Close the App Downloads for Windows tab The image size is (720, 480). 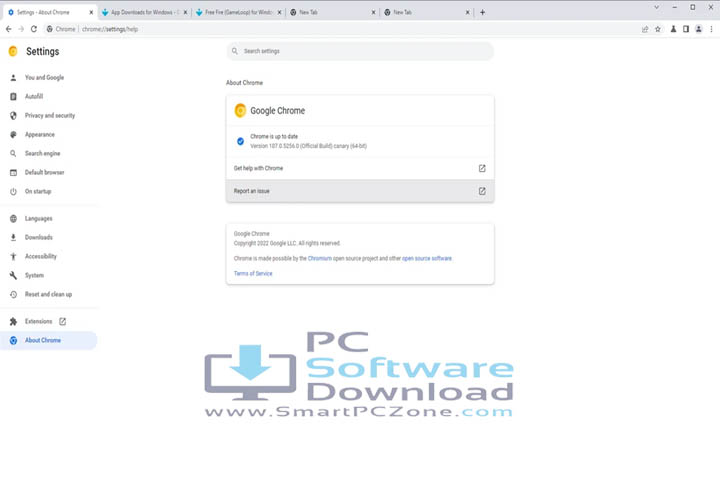click(x=186, y=12)
